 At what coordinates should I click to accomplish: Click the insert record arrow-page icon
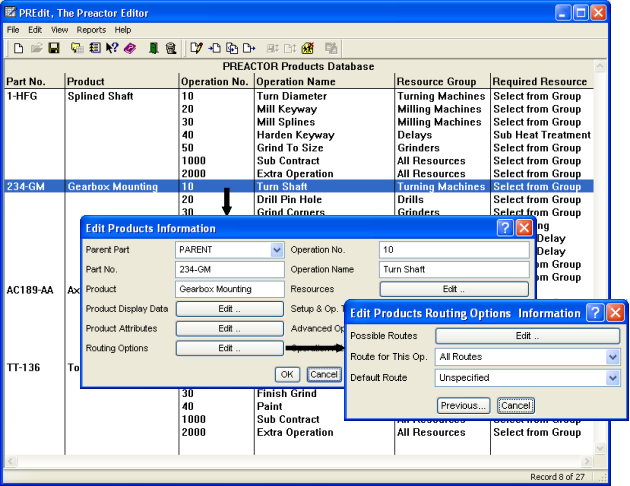[x=214, y=49]
